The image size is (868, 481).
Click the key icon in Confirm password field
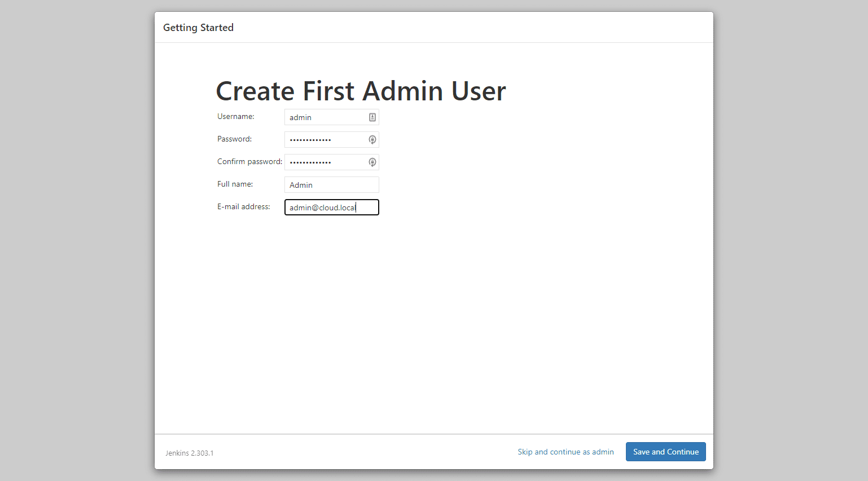372,162
